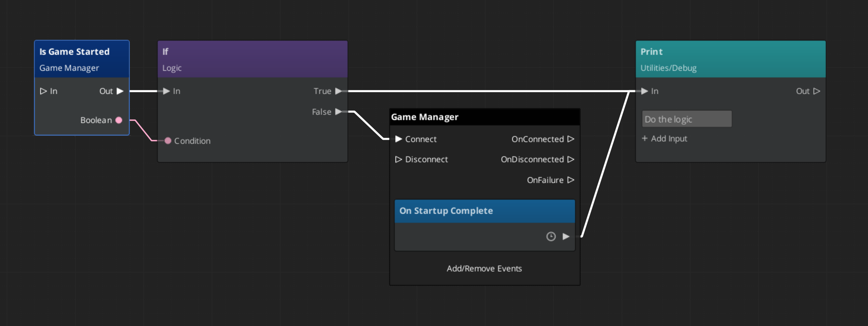Click the True output port on If node
Image resolution: width=868 pixels, height=326 pixels.
338,91
